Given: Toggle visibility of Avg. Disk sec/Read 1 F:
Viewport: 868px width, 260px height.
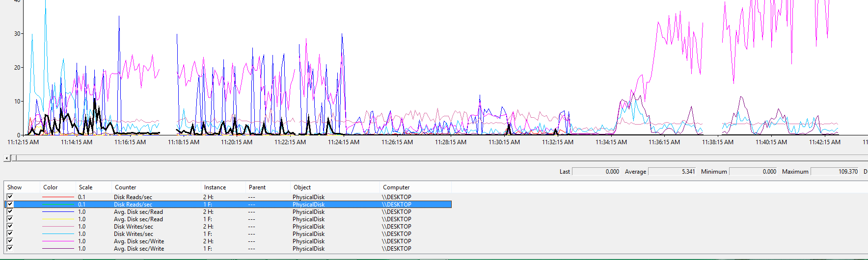Looking at the screenshot, I should (10, 219).
